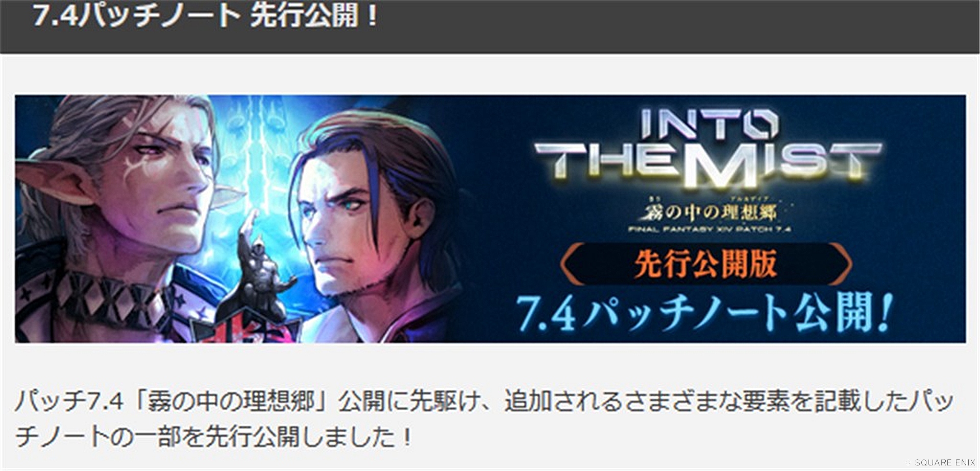This screenshot has height=471, width=980.
Task: Open the INTO THE MIST logo in banner
Action: point(707,148)
